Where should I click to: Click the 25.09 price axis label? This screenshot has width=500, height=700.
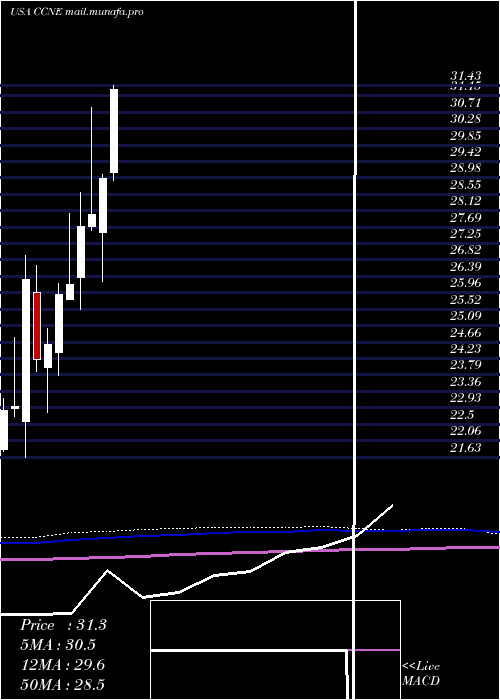tap(466, 316)
